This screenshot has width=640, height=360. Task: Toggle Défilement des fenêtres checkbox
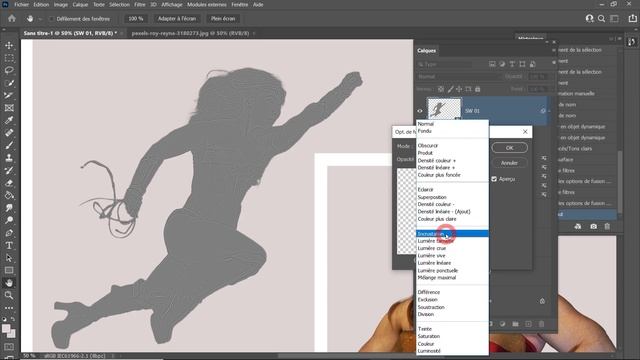tap(51, 19)
